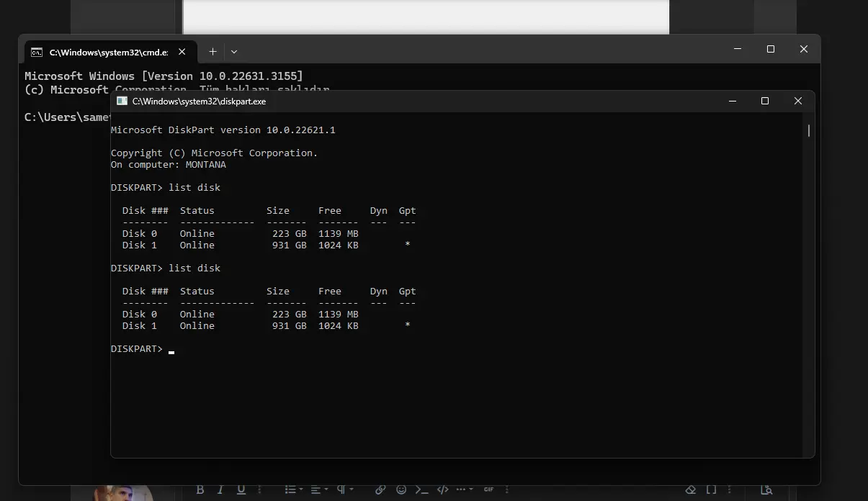Screen dimensions: 868x501
Task: Insert inline code with the >_ icon
Action: point(422,489)
